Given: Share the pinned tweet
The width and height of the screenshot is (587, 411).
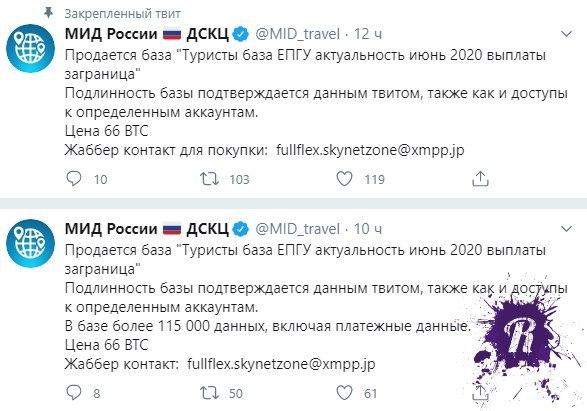Looking at the screenshot, I should click(480, 179).
